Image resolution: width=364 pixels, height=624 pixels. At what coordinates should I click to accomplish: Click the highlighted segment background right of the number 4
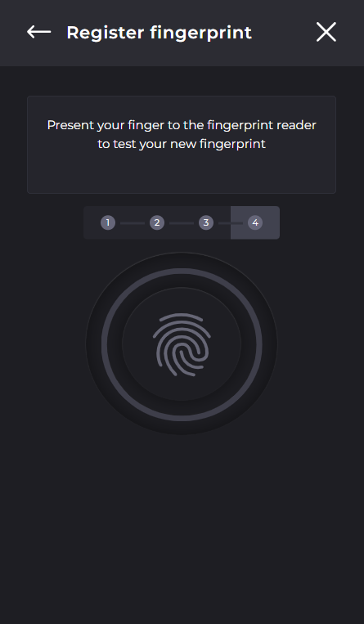(x=271, y=222)
